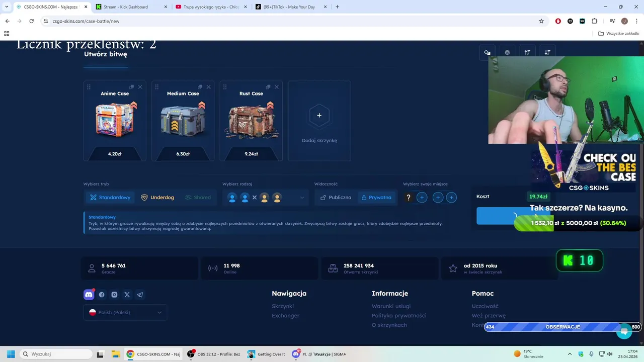Image resolution: width=644 pixels, height=362 pixels.
Task: Select the Standardowy battle mode
Action: click(x=110, y=198)
